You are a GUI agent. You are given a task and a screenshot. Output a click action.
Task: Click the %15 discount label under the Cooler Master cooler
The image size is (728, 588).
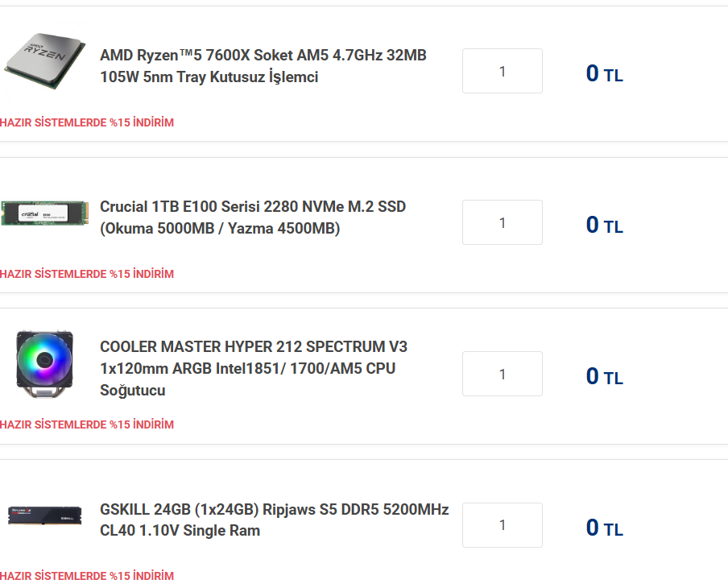point(87,424)
